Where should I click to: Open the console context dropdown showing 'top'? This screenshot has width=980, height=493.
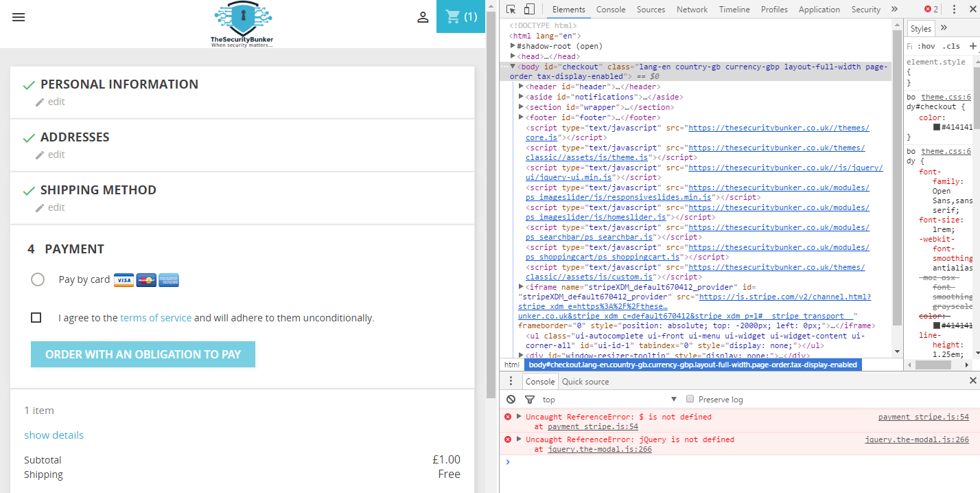609,399
